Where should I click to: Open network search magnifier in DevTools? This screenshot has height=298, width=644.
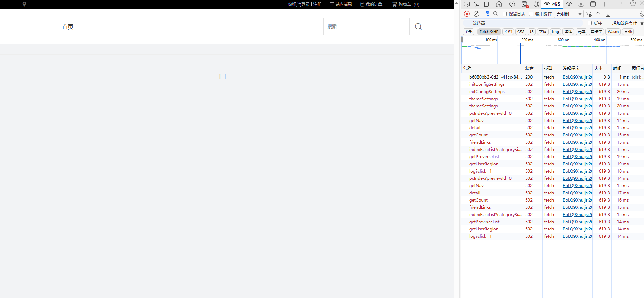[x=496, y=14]
